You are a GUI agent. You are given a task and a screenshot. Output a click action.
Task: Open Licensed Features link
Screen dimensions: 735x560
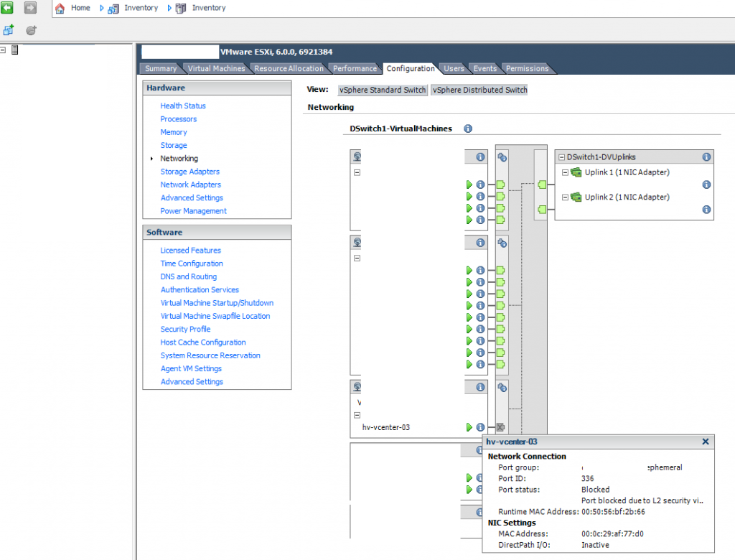click(190, 251)
